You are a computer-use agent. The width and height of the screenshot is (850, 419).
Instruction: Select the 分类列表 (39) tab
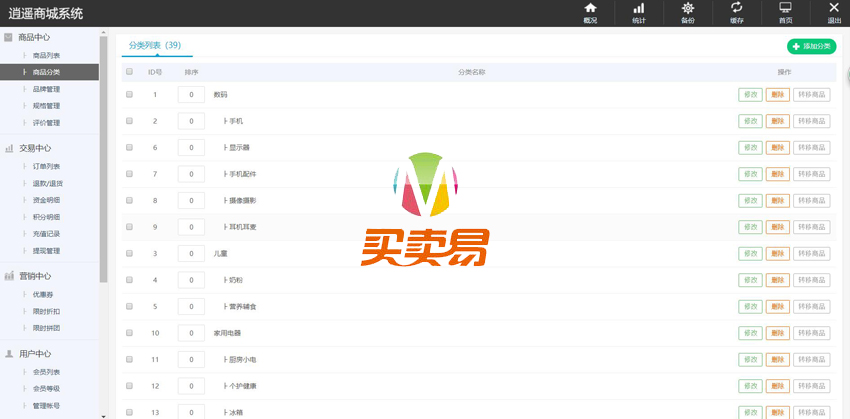155,46
